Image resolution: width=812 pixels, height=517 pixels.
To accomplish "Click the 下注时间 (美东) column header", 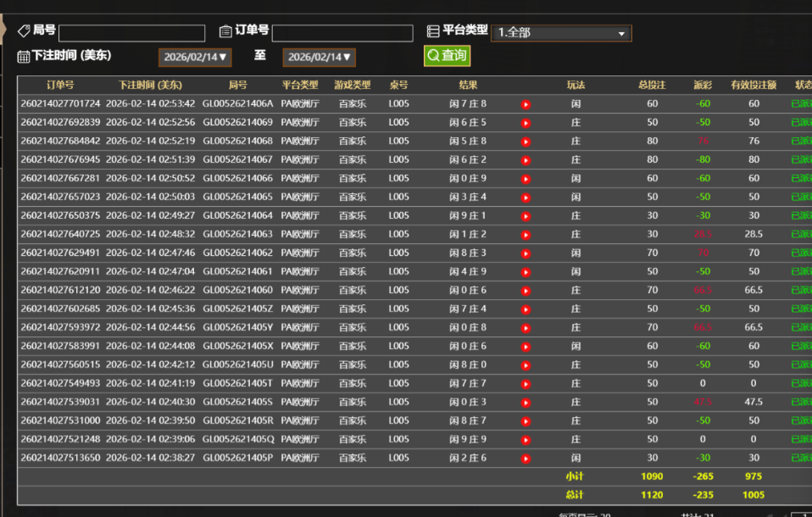I will tap(150, 85).
